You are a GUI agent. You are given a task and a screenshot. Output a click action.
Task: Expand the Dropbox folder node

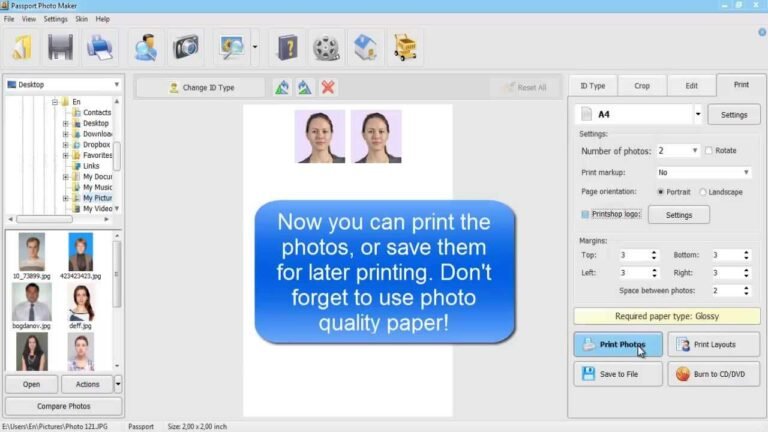(66, 144)
